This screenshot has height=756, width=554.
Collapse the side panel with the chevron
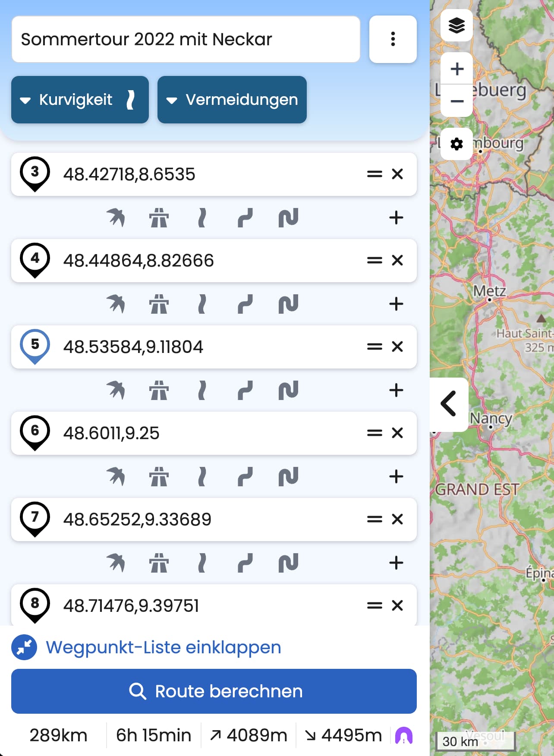449,404
